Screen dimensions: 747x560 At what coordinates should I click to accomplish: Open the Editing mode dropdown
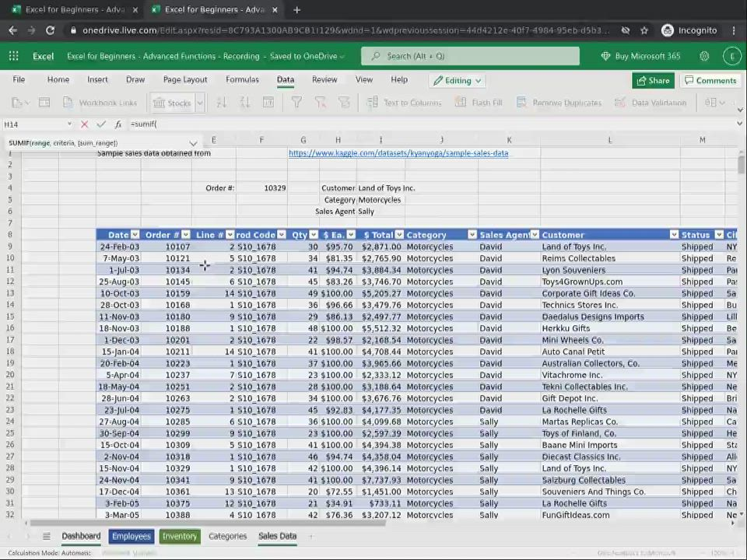tap(458, 80)
